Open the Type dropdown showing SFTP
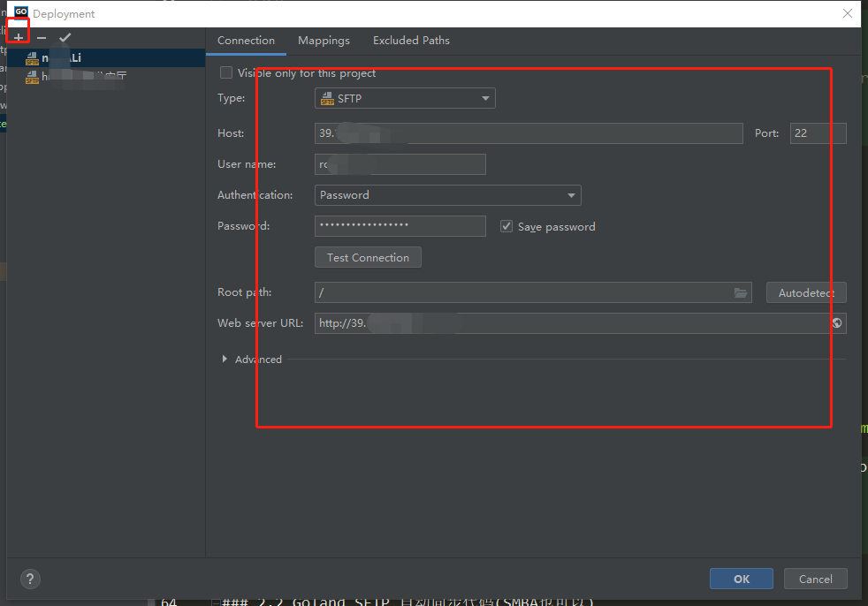This screenshot has width=868, height=606. click(x=484, y=98)
